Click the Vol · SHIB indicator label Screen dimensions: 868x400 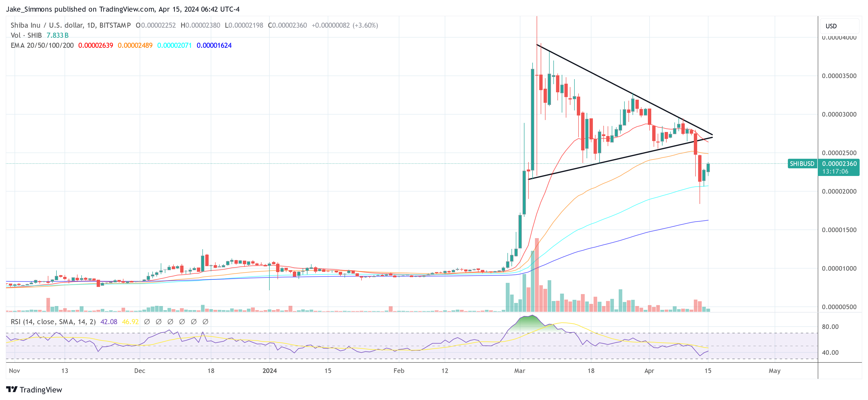[26, 35]
